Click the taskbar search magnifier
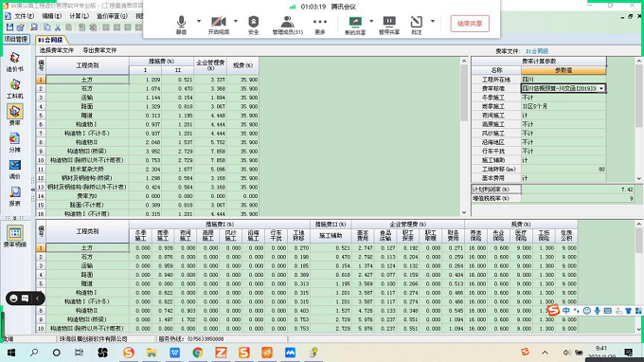 pos(34,353)
